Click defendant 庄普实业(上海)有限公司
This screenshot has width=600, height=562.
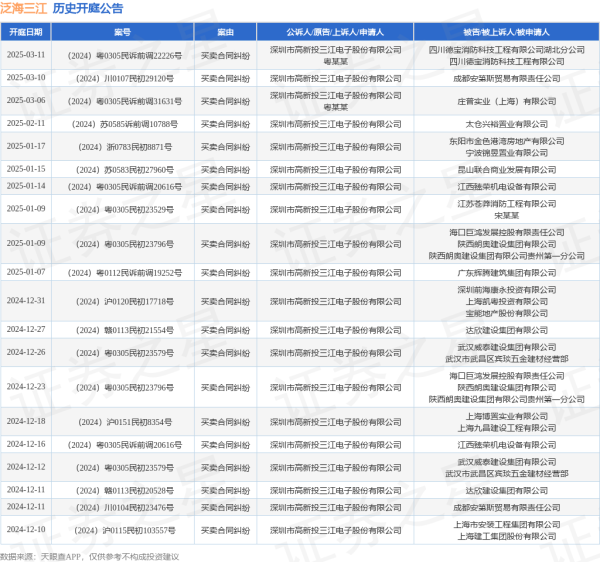[x=506, y=101]
